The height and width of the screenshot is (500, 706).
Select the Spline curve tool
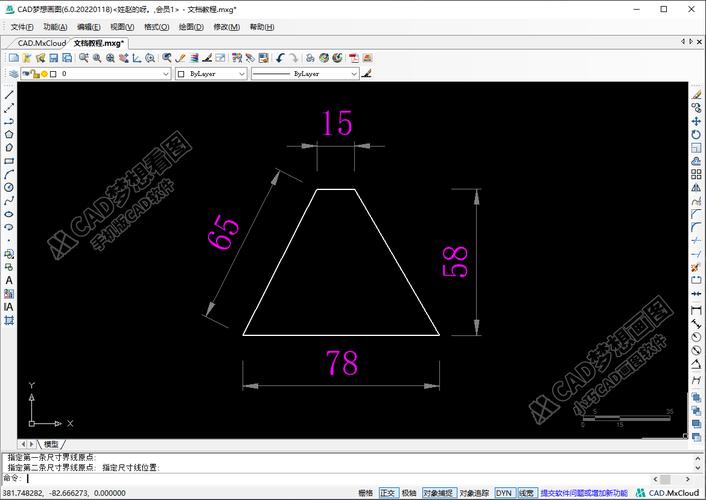point(9,200)
